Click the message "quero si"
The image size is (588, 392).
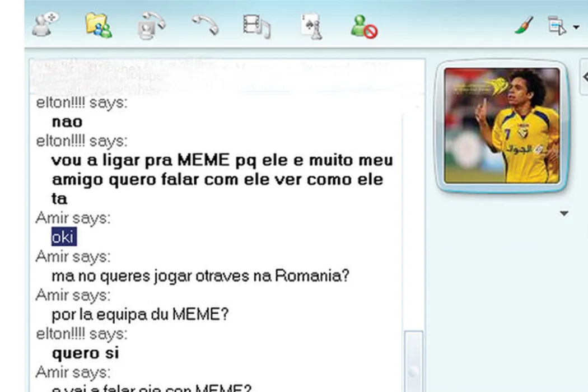(x=85, y=353)
